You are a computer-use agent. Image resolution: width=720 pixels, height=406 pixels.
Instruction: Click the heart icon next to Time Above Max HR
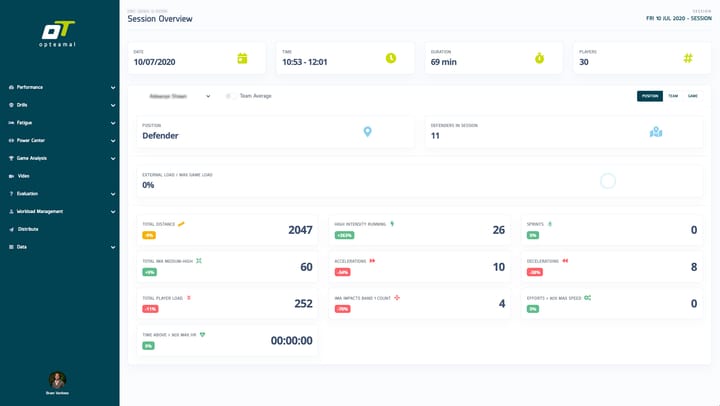click(x=202, y=335)
